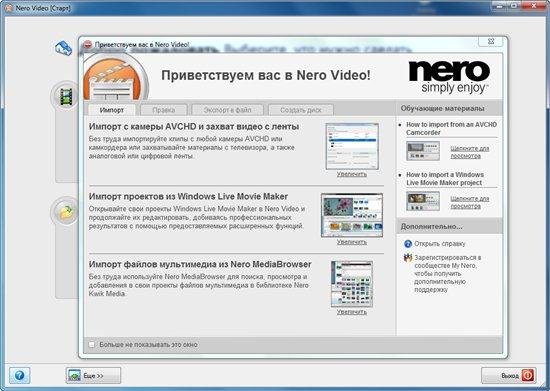This screenshot has height=391, width=550.
Task: Open the Windows Live Movie Maker screenshot thumbnail
Action: click(352, 215)
